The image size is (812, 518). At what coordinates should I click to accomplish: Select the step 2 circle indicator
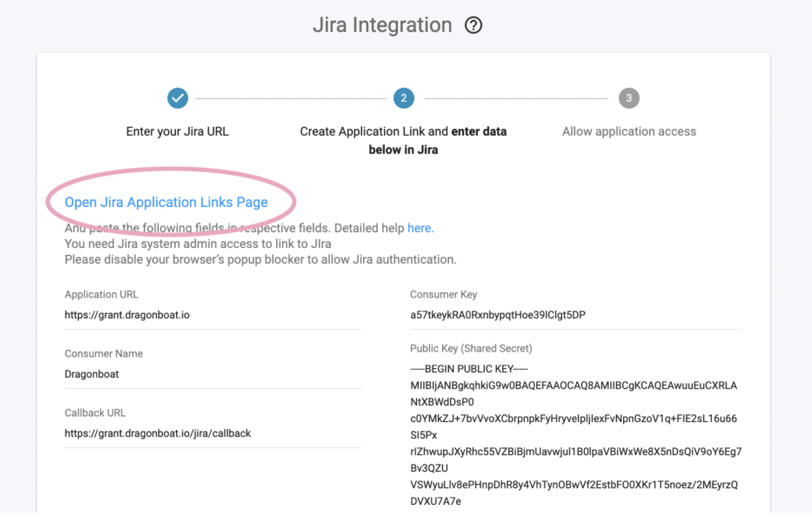point(403,98)
